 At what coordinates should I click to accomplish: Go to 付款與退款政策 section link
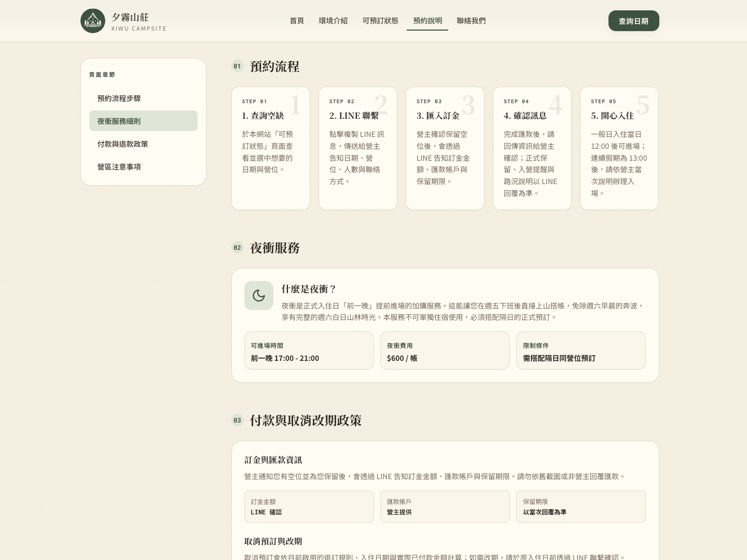point(143,144)
